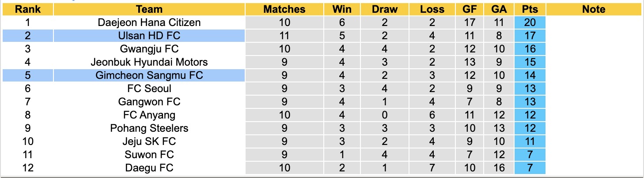This screenshot has width=644, height=178.
Task: Select the Suwon FC team name
Action: click(x=149, y=155)
